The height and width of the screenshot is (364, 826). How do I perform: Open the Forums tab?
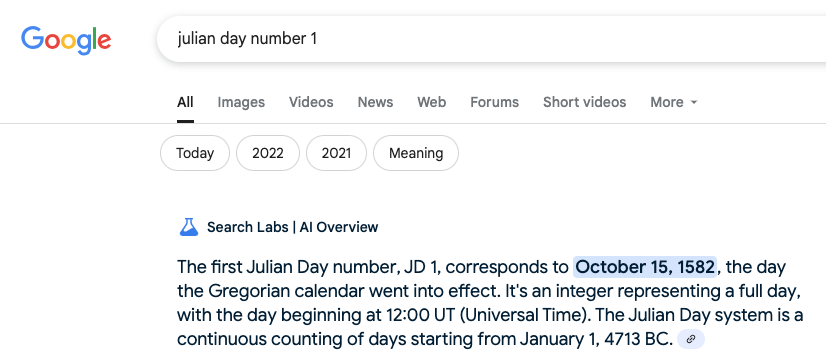coord(494,102)
